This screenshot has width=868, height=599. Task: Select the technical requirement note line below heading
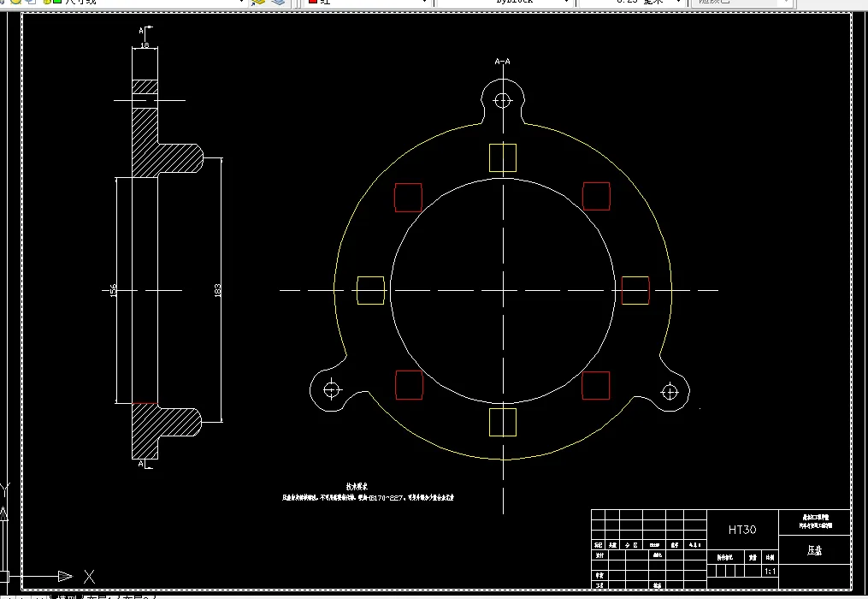368,497
